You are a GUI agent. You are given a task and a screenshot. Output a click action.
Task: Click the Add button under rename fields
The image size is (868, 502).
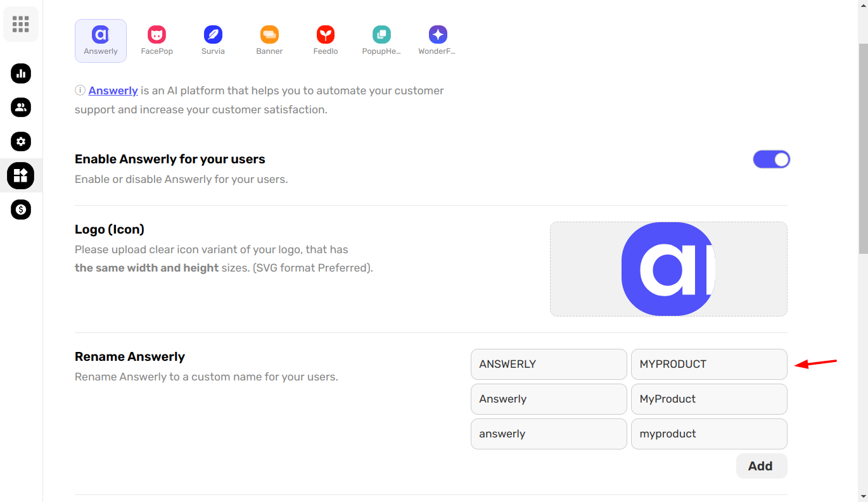pyautogui.click(x=762, y=466)
